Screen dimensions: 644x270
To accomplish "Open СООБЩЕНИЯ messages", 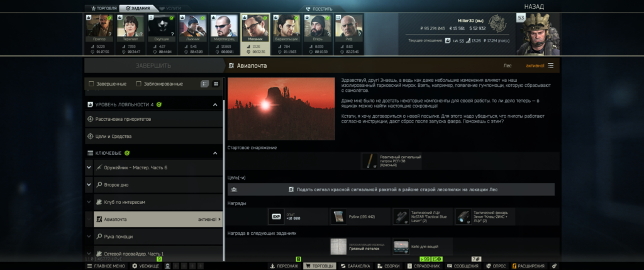I will [x=463, y=266].
